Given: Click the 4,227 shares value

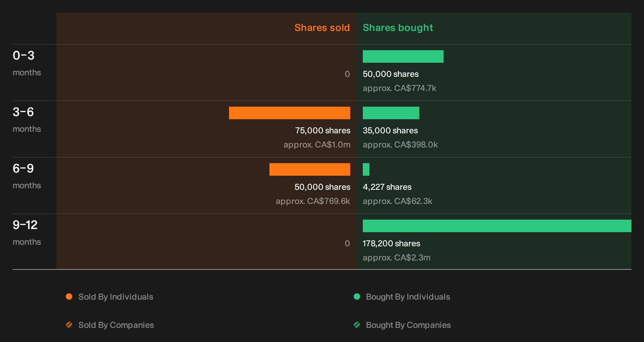Looking at the screenshot, I should 387,187.
